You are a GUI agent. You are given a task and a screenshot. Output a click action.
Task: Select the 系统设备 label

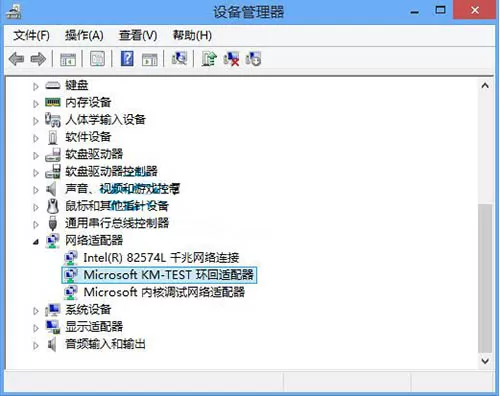pyautogui.click(x=88, y=309)
